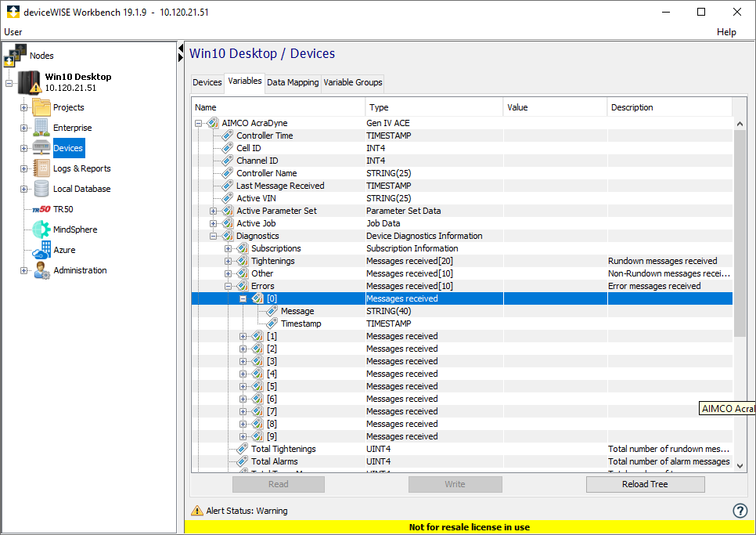Open the User menu
Screen dimensions: 756x535
tap(13, 32)
